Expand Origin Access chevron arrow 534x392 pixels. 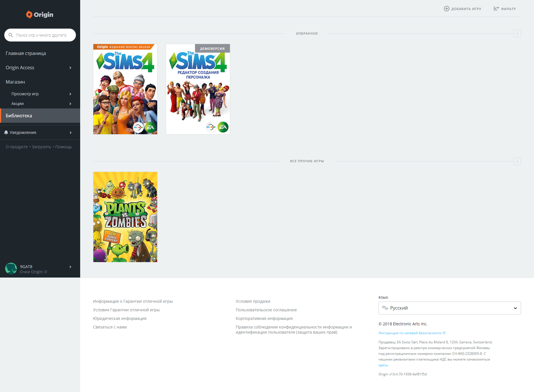click(x=70, y=68)
